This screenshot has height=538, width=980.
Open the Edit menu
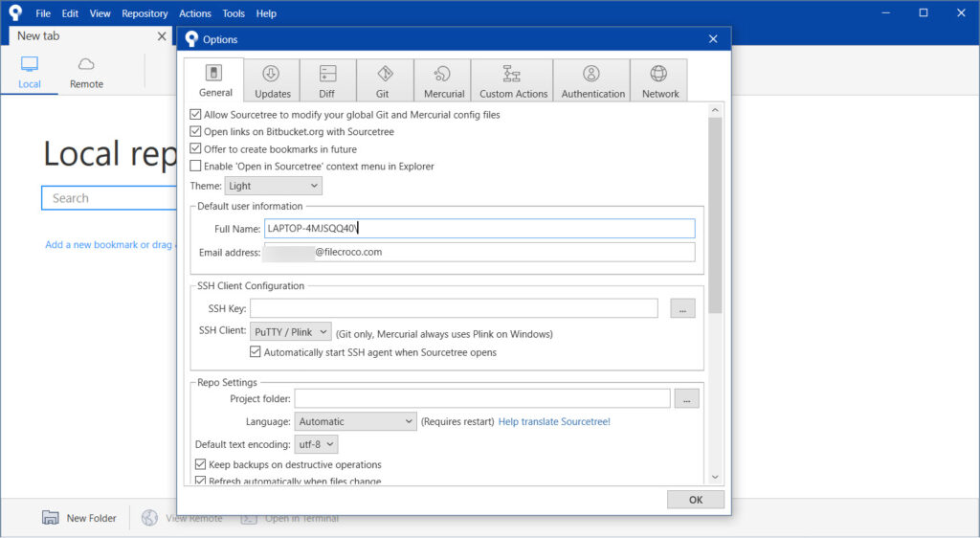click(70, 13)
